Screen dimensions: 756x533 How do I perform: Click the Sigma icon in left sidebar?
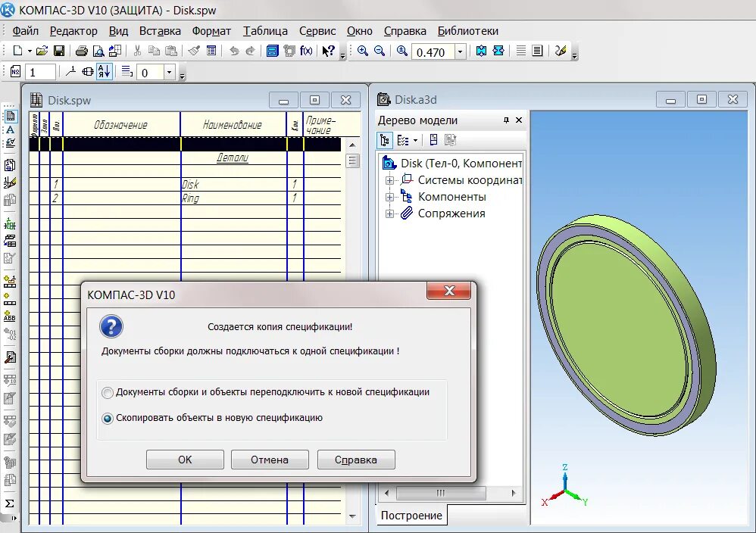point(10,503)
